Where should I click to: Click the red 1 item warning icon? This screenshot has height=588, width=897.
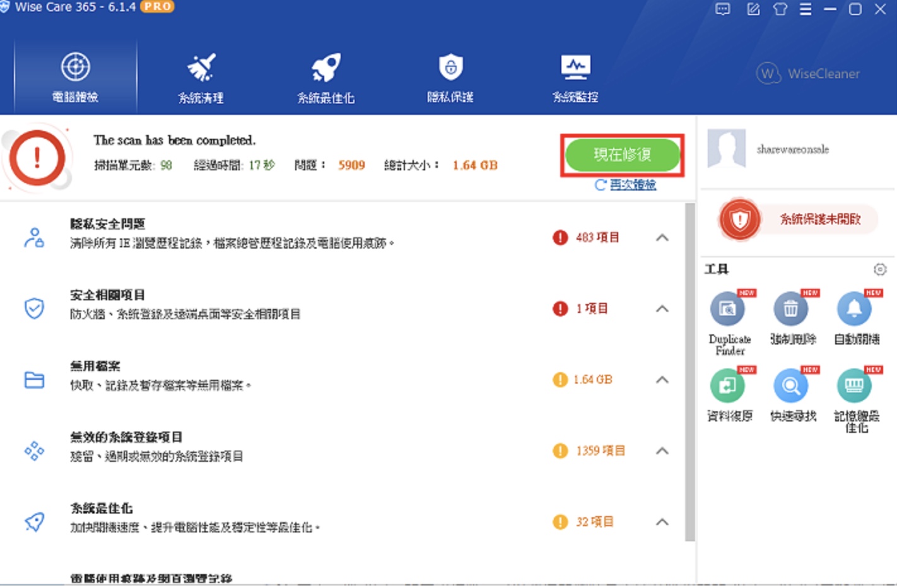[560, 309]
